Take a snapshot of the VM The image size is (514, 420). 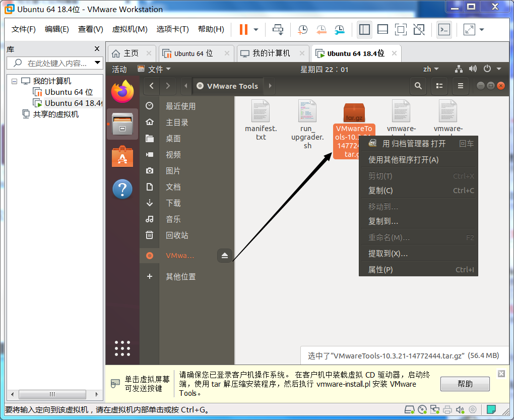[302, 30]
